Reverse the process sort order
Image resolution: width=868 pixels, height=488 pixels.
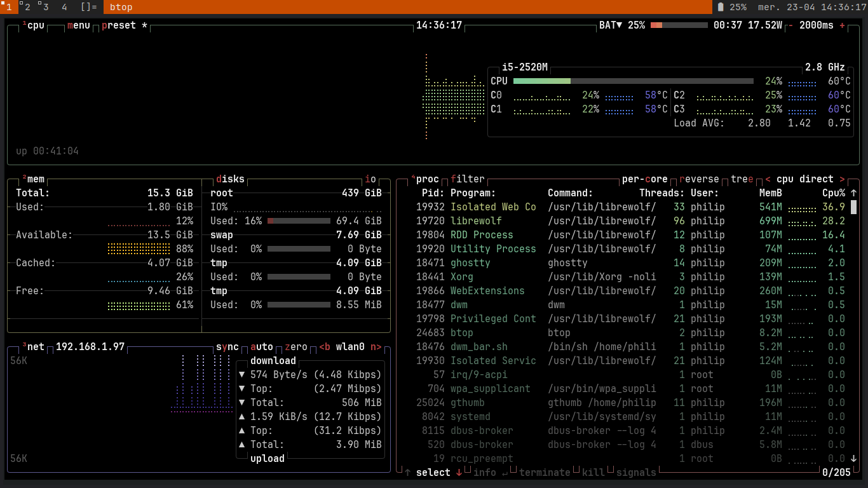[699, 179]
